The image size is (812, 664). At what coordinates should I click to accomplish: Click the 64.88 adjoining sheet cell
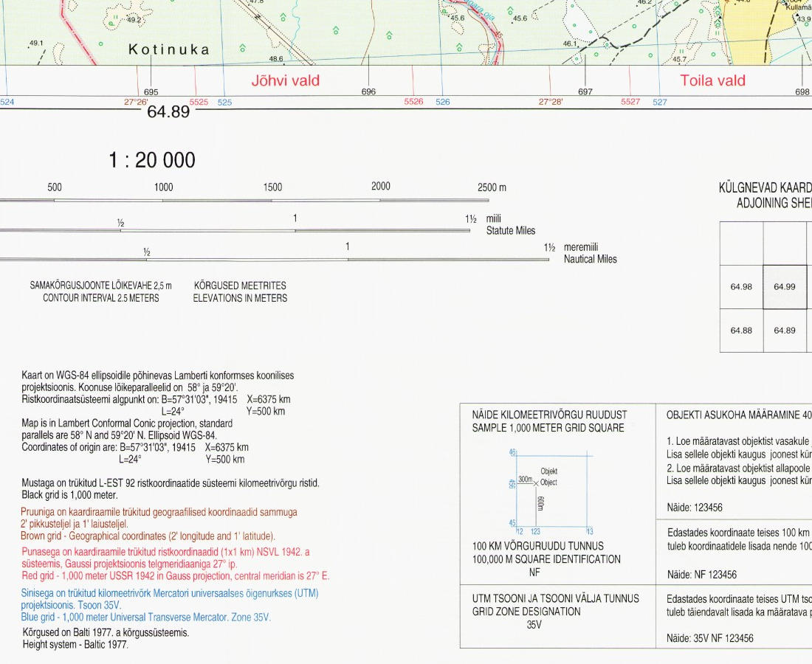click(741, 331)
